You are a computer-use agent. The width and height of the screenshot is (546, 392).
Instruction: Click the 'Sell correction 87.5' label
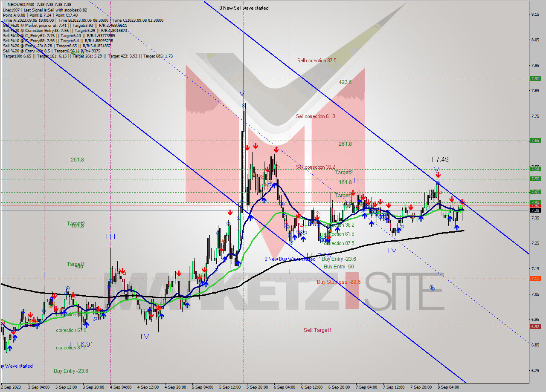[x=317, y=61]
